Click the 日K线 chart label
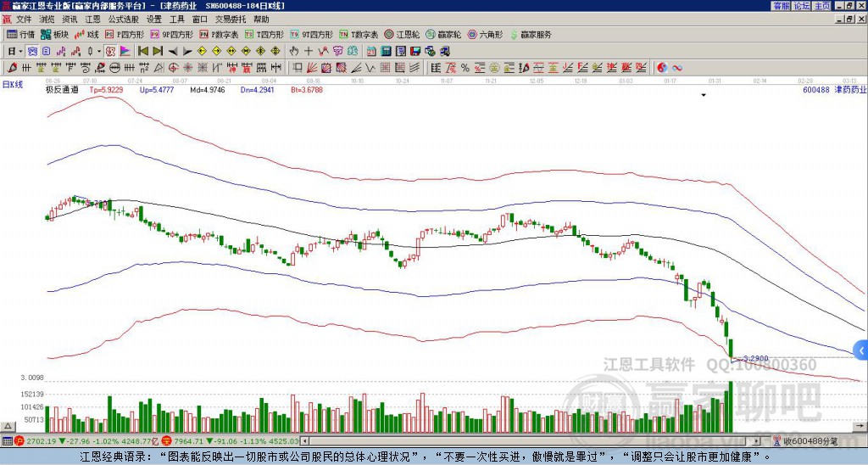The width and height of the screenshot is (868, 465). (x=13, y=85)
